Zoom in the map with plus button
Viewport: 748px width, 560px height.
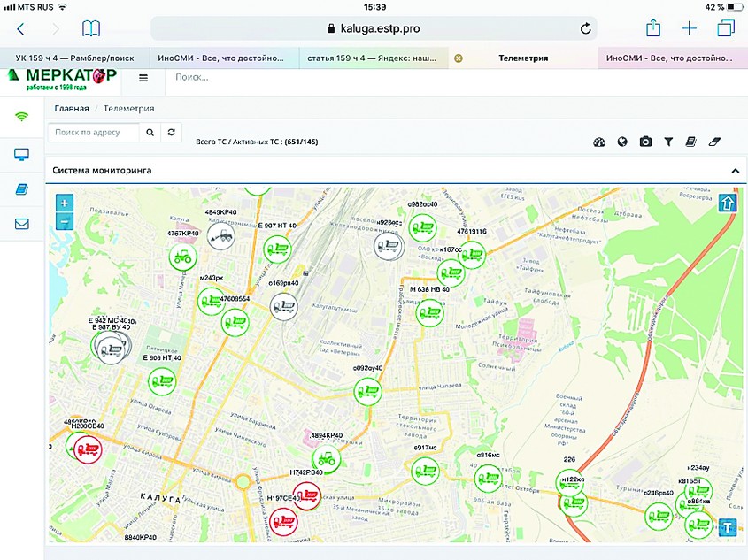point(64,203)
